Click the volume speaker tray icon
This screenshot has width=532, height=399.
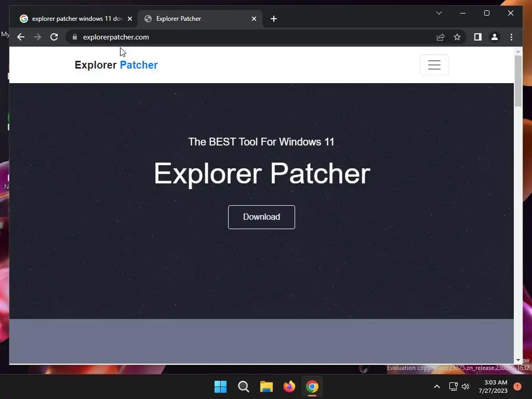(x=465, y=387)
